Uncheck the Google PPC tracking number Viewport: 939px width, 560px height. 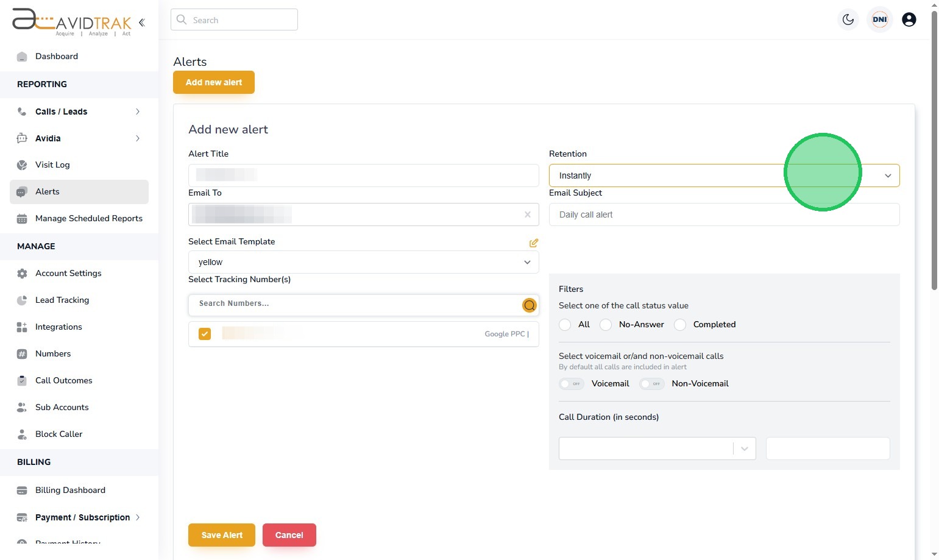tap(205, 334)
